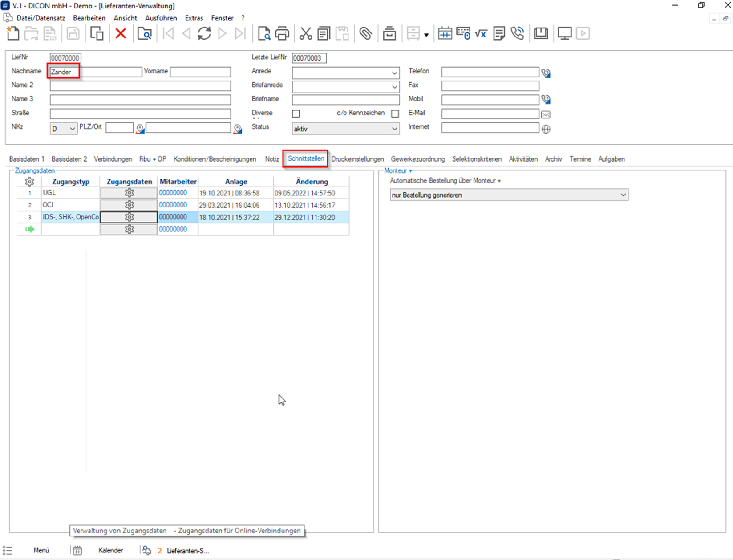Click the phone dial icon next to Telefon
This screenshot has width=733, height=560.
tap(546, 73)
